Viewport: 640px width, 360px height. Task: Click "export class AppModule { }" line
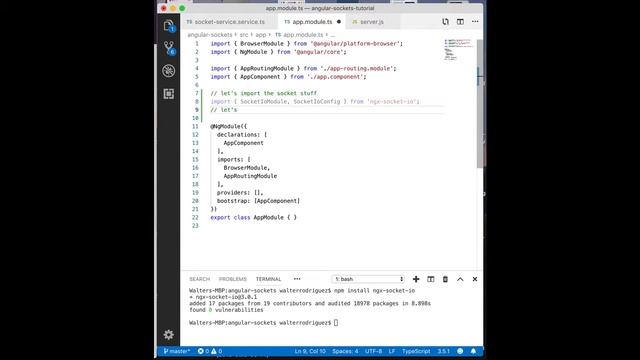tap(253, 218)
